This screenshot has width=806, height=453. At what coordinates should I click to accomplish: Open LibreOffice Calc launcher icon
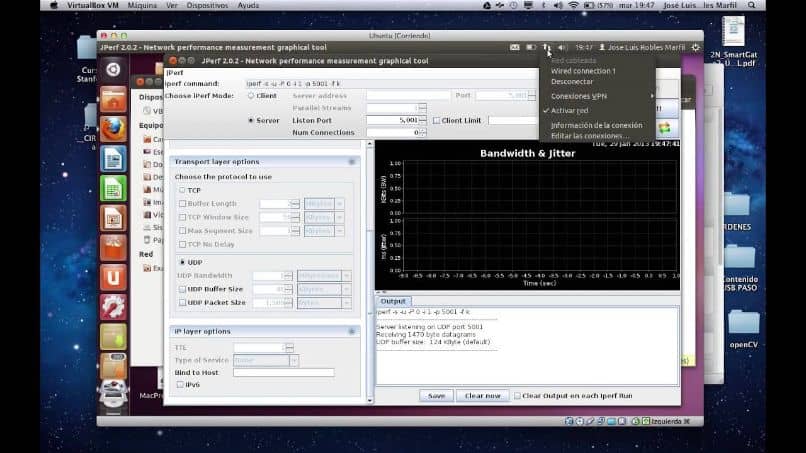[x=113, y=188]
